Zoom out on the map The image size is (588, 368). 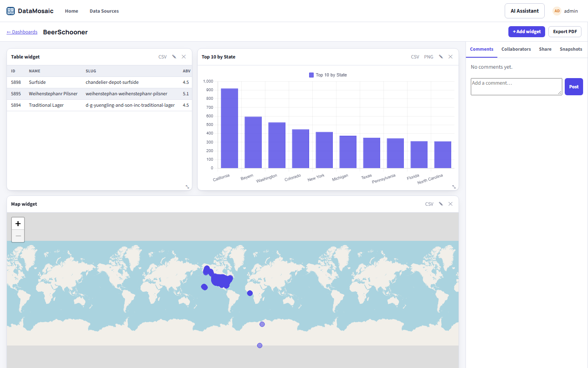point(18,236)
